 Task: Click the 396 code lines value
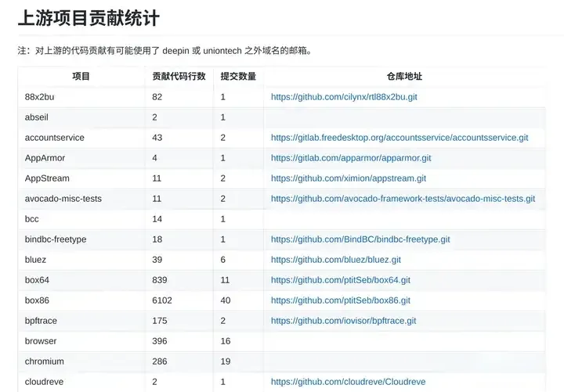coord(159,341)
